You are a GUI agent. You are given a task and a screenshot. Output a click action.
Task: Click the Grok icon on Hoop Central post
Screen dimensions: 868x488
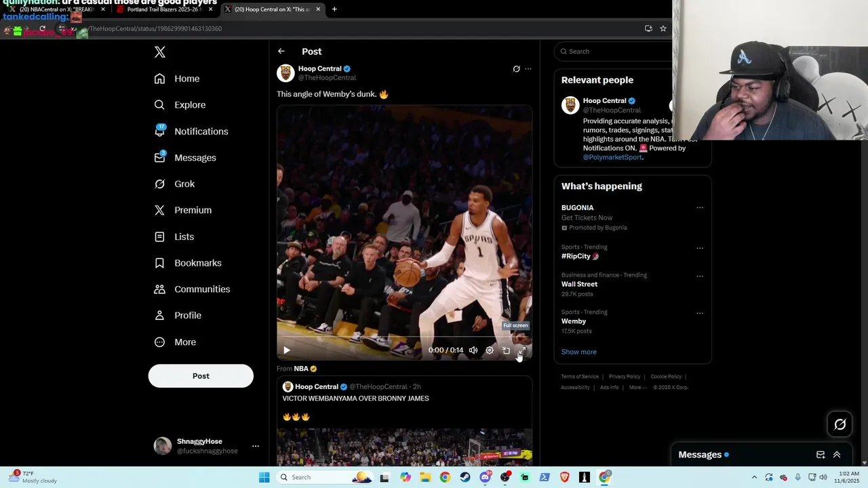click(x=516, y=69)
